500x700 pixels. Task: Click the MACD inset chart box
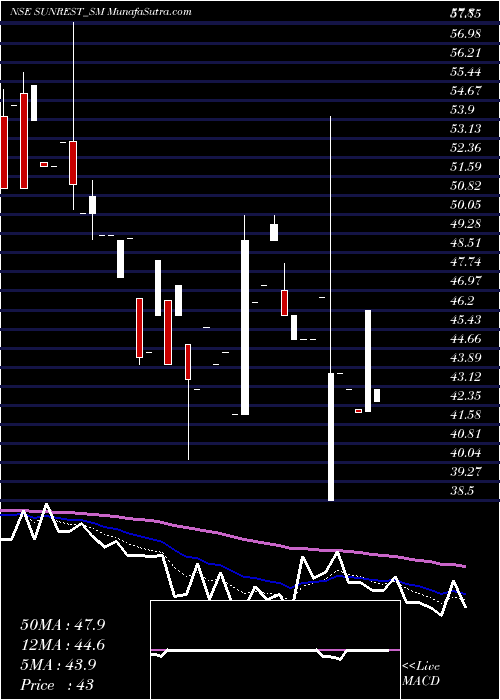275,650
